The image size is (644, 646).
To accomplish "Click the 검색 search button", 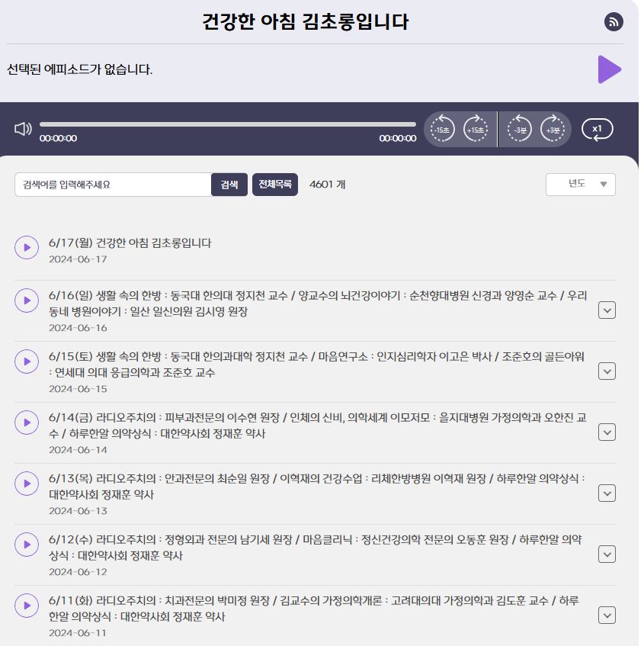I will click(x=231, y=184).
